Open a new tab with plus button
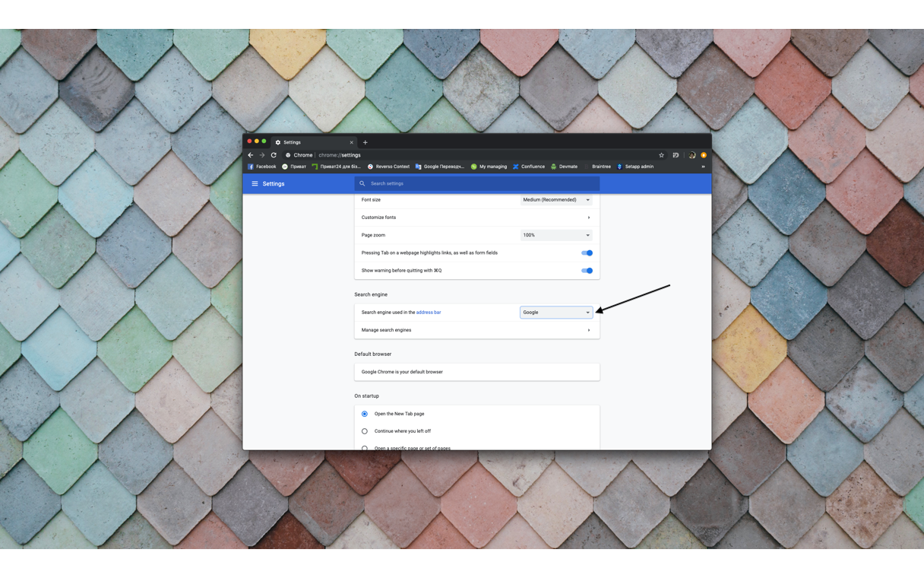 pyautogui.click(x=365, y=142)
